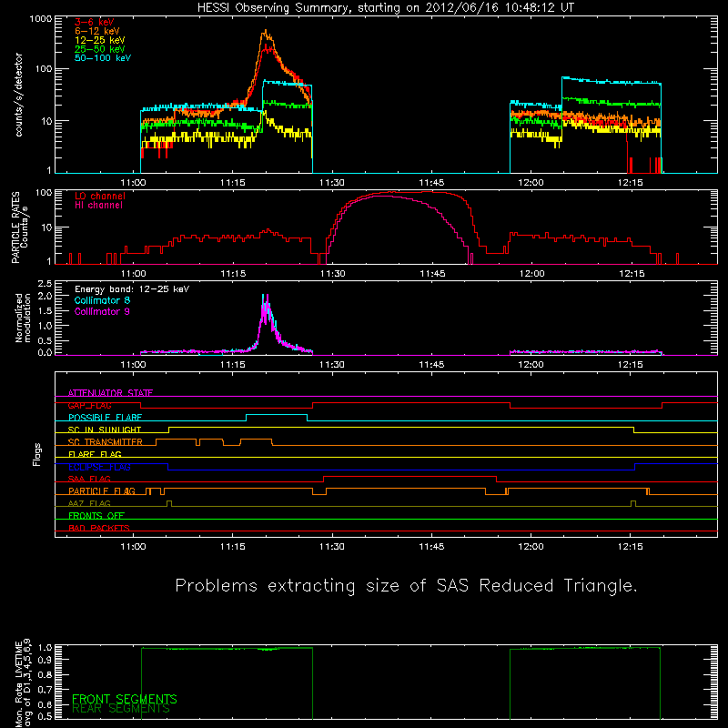Click the green 25-50 keV legend entry
The height and width of the screenshot is (728, 728).
(100, 49)
